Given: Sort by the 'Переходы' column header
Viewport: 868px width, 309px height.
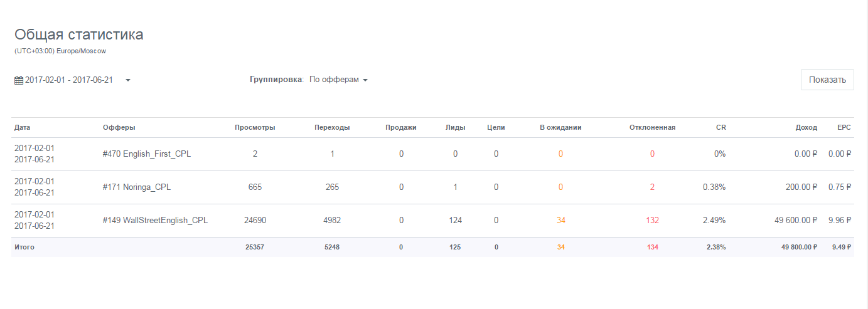Looking at the screenshot, I should [x=332, y=127].
